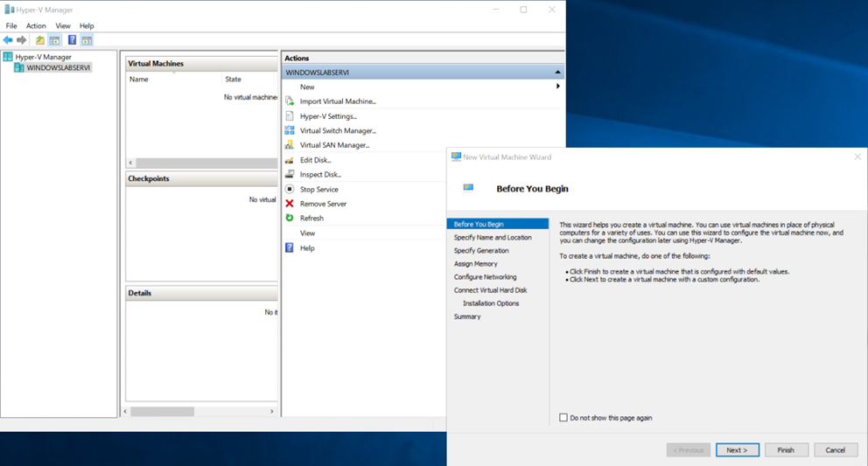The height and width of the screenshot is (466, 868).
Task: Go to Specify Name and Location step
Action: click(x=493, y=238)
